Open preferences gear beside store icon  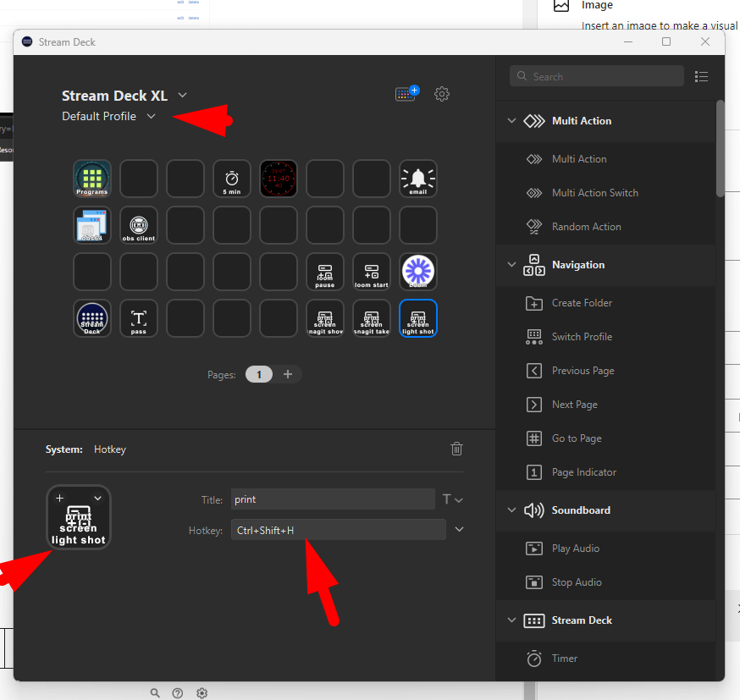(x=442, y=94)
